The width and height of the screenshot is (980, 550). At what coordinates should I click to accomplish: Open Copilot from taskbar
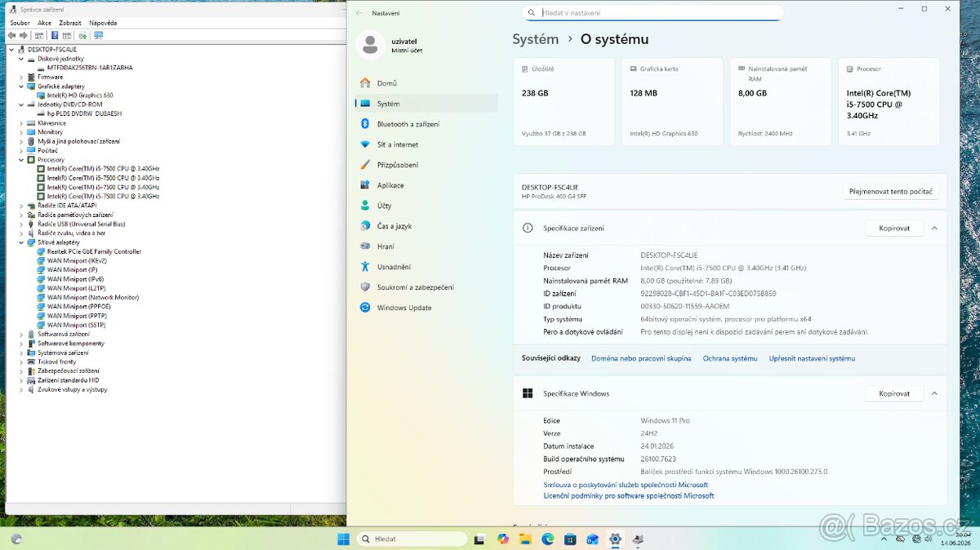click(502, 539)
